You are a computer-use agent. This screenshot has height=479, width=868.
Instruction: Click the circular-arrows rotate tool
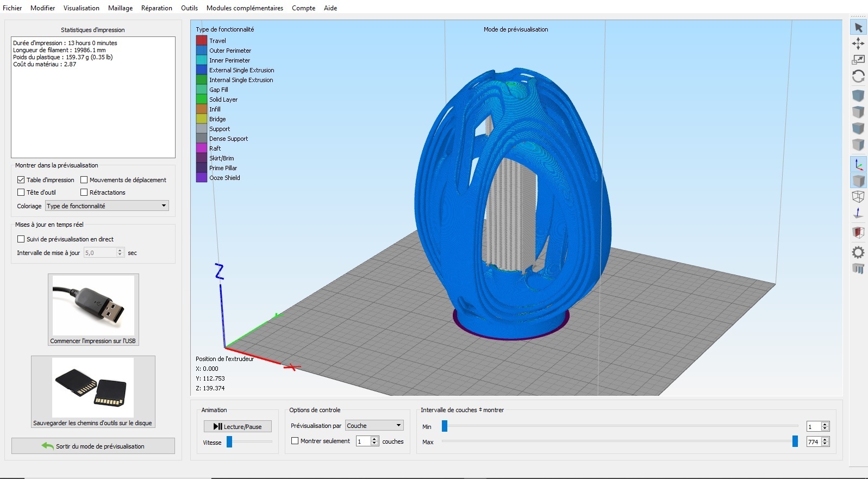click(x=858, y=77)
